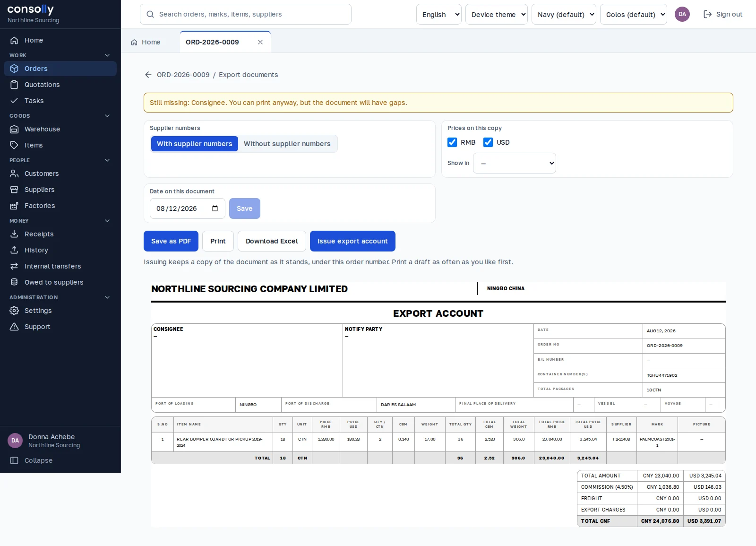Open the Golos (default) font dropdown
The width and height of the screenshot is (756, 546).
click(x=634, y=14)
